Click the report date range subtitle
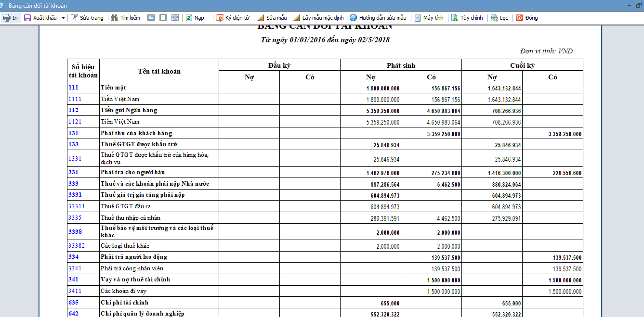 tap(325, 40)
